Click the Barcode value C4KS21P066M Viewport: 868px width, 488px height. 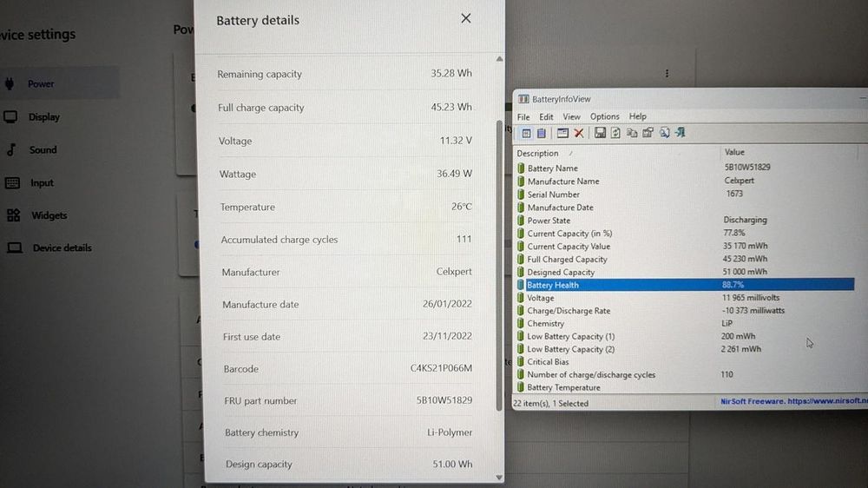(441, 368)
